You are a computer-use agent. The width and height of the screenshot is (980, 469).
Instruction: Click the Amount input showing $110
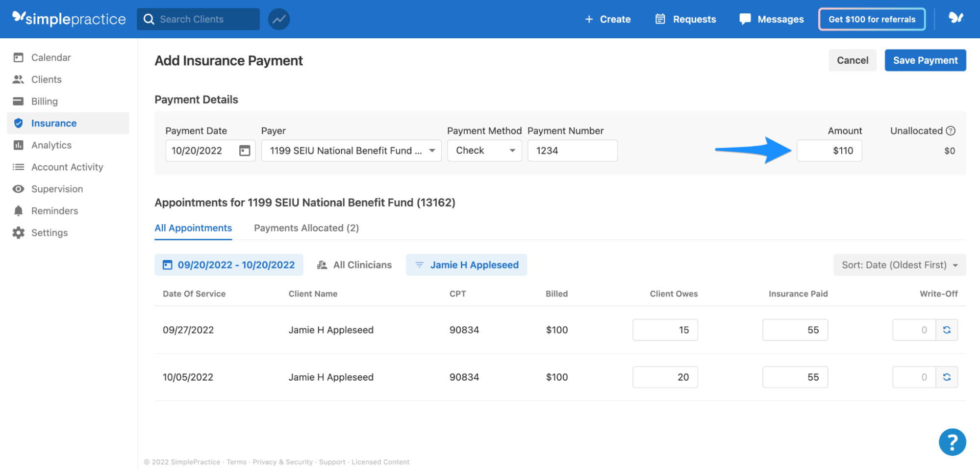pos(829,151)
